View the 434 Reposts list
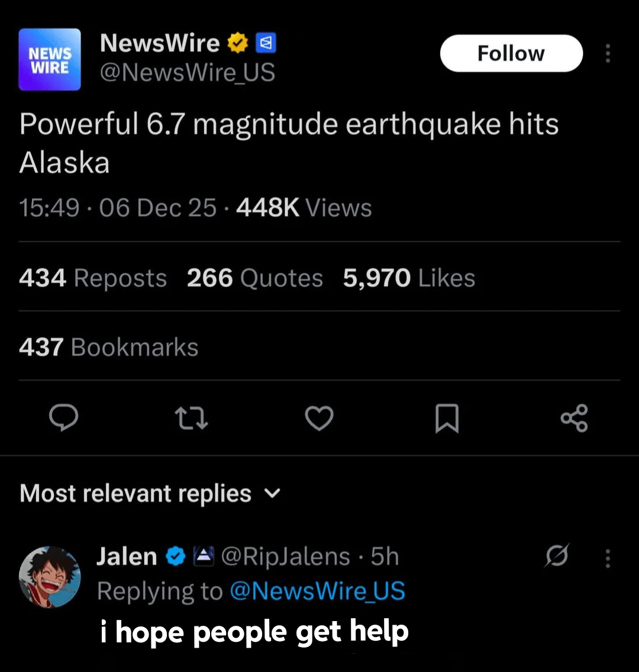The height and width of the screenshot is (672, 639). pyautogui.click(x=93, y=278)
